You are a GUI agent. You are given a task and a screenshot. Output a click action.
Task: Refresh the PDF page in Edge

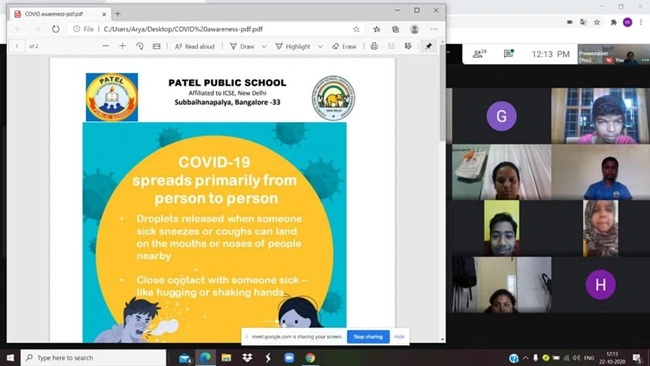click(x=56, y=29)
